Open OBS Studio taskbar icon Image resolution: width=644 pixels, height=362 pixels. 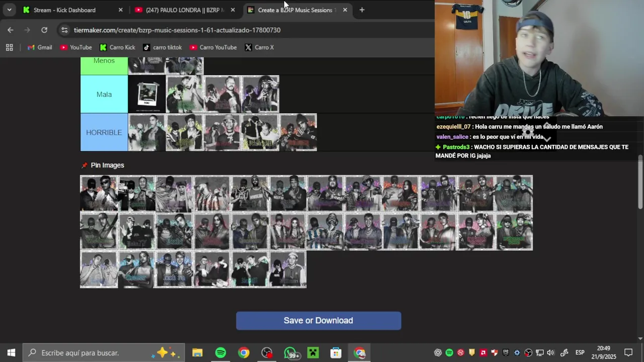[x=267, y=353]
